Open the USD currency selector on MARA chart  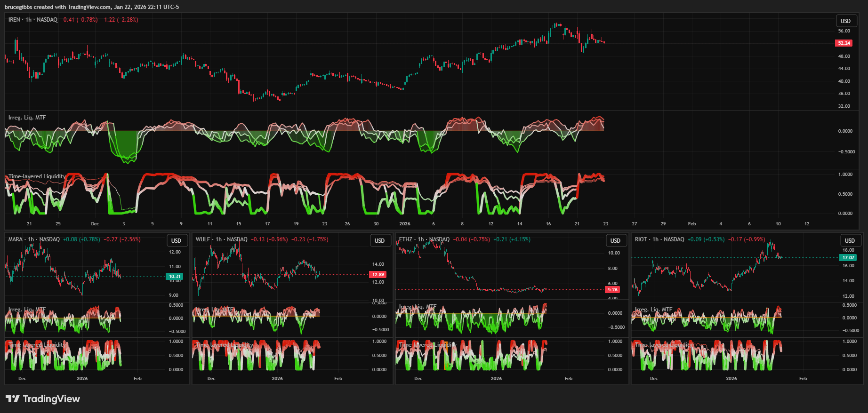click(176, 240)
